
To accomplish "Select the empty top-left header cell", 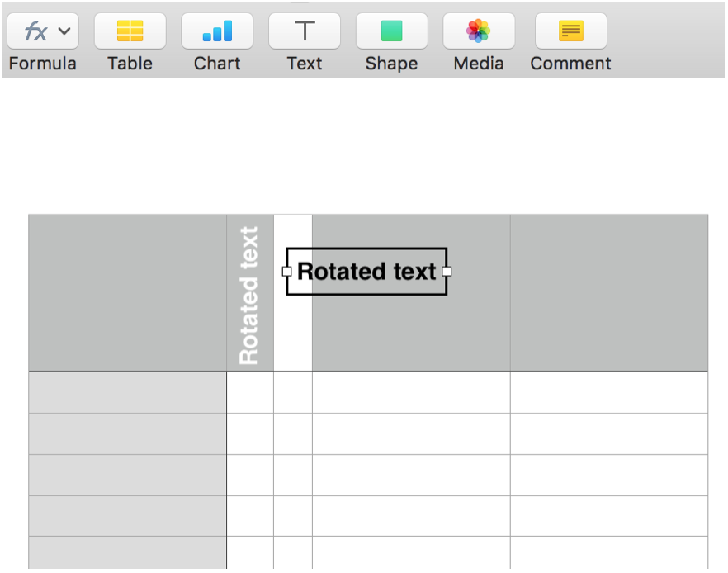I will [127, 293].
